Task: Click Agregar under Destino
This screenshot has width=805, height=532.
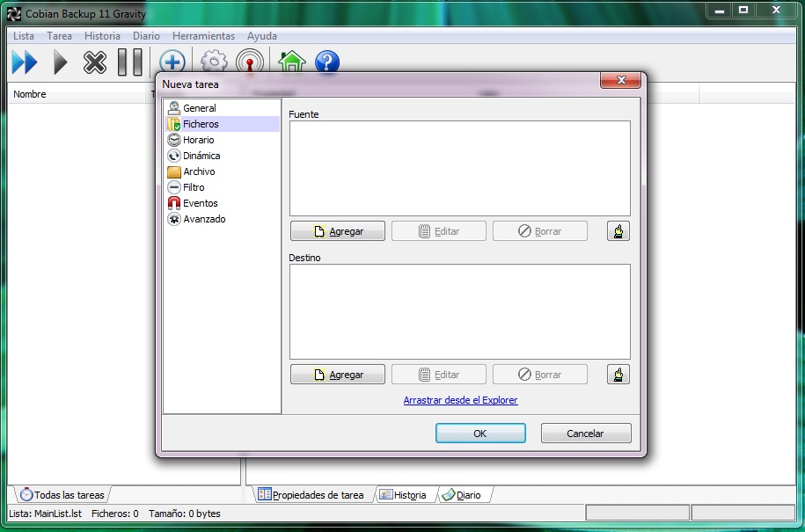Action: (x=337, y=375)
